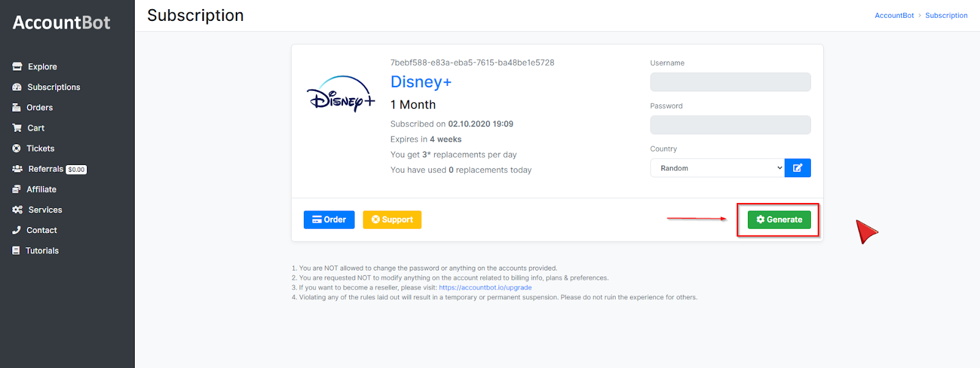Click the Contact phone icon
The width and height of the screenshot is (980, 368).
pos(17,230)
